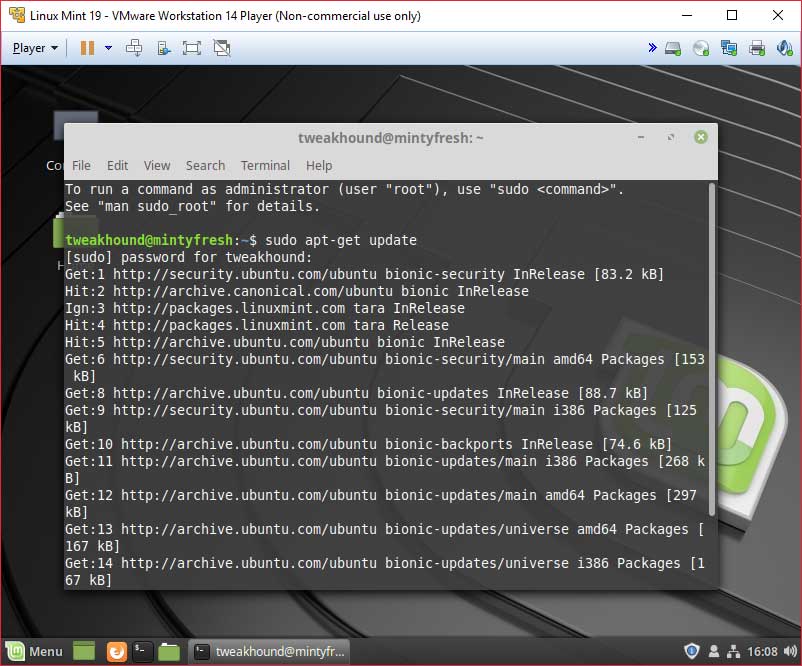Click the 'Hit:5' archive.ubuntu.com bionic line

[284, 342]
